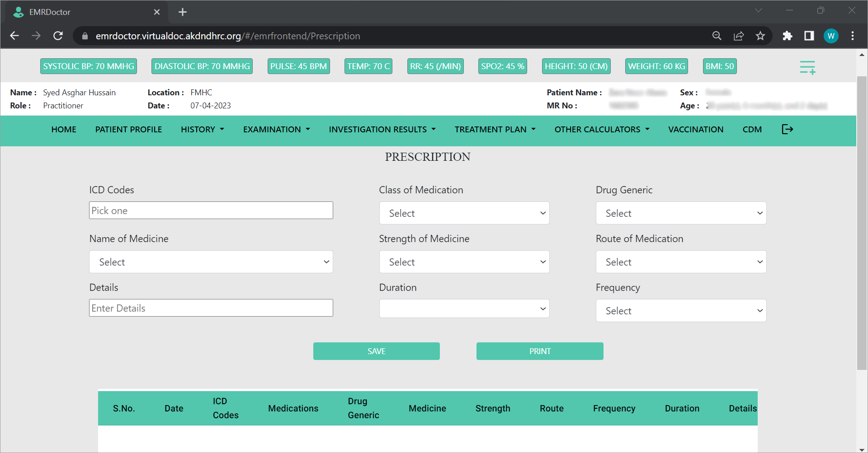Open the vitals options icon at top right
868x453 pixels.
click(x=808, y=67)
